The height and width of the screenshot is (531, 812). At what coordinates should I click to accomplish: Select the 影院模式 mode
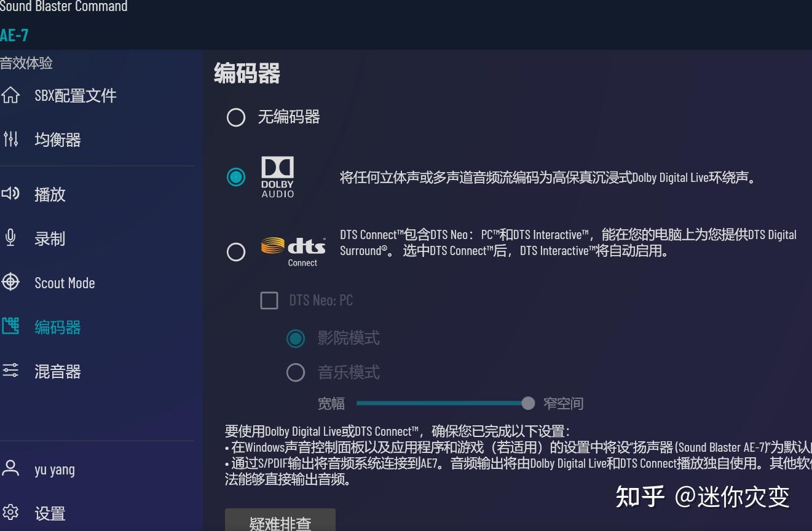pos(296,338)
